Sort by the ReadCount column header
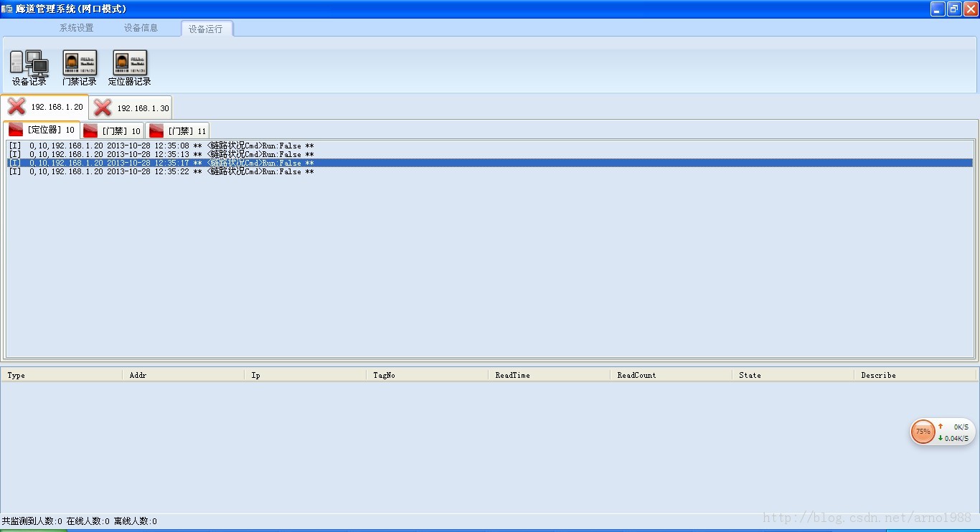Screen dimensions: 980x532 [672, 375]
